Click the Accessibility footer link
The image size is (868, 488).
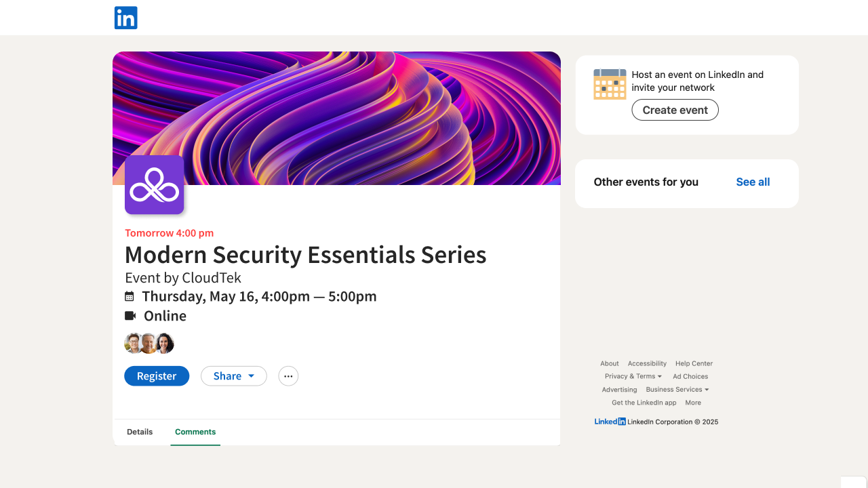pyautogui.click(x=647, y=363)
